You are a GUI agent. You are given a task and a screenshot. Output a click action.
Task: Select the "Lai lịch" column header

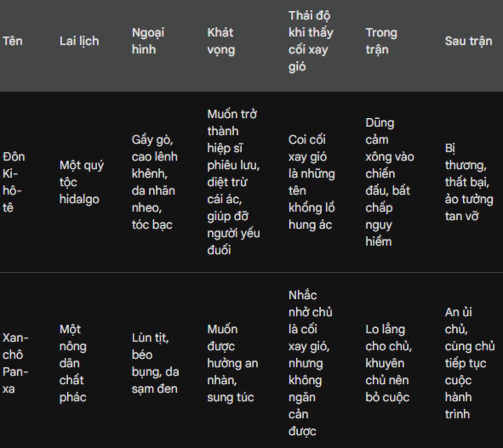click(x=79, y=41)
